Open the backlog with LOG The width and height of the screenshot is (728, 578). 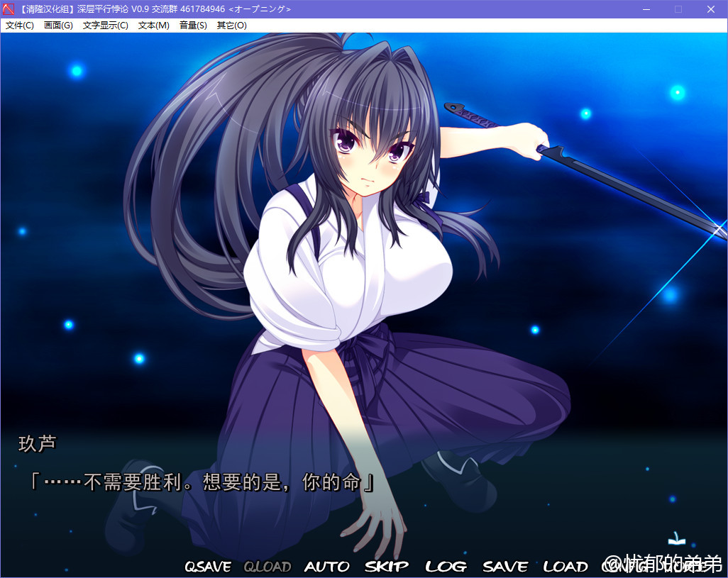(446, 566)
